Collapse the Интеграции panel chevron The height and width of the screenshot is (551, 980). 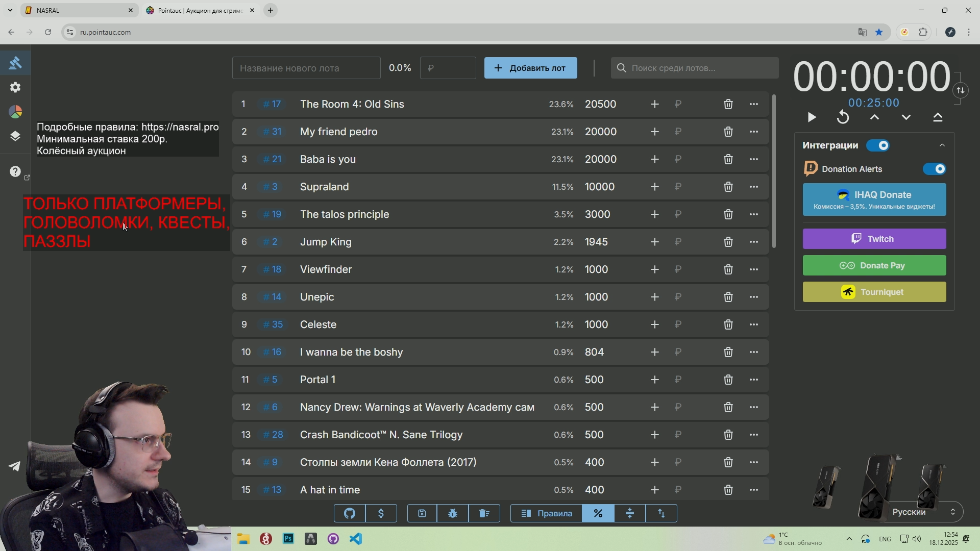point(942,145)
